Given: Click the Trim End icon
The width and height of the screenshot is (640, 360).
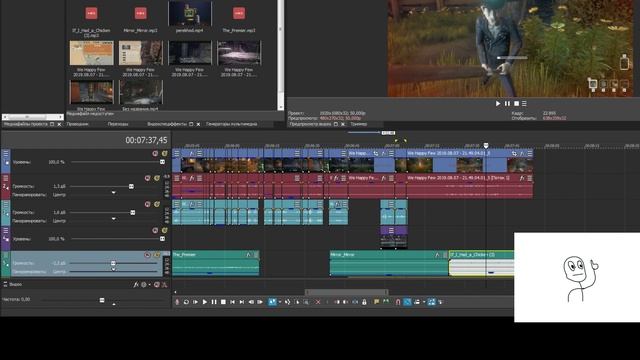Looking at the screenshot, I should click(346, 302).
